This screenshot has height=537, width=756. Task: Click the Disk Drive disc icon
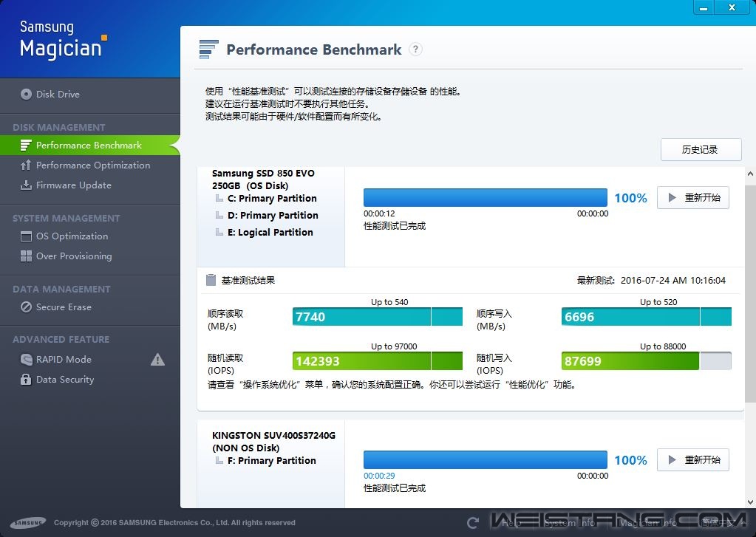click(26, 94)
